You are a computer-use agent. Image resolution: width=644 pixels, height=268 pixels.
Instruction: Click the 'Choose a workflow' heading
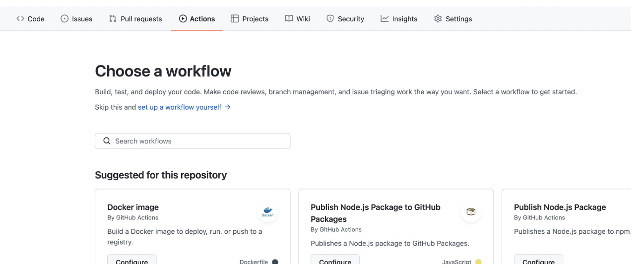pos(163,71)
